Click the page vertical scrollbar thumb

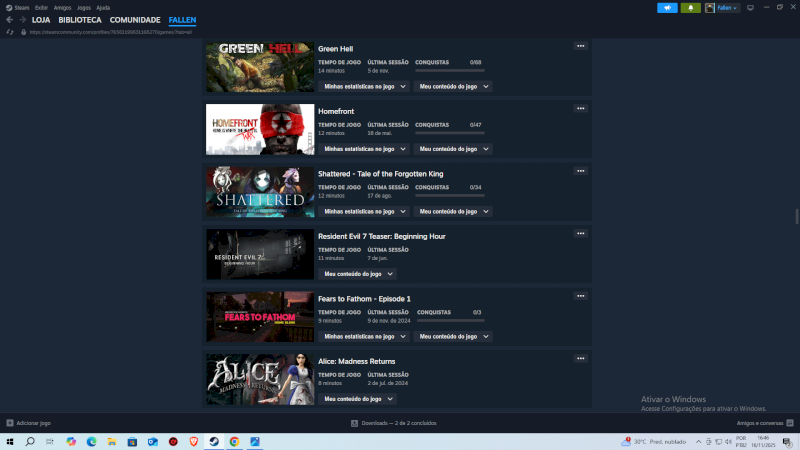pyautogui.click(x=797, y=216)
